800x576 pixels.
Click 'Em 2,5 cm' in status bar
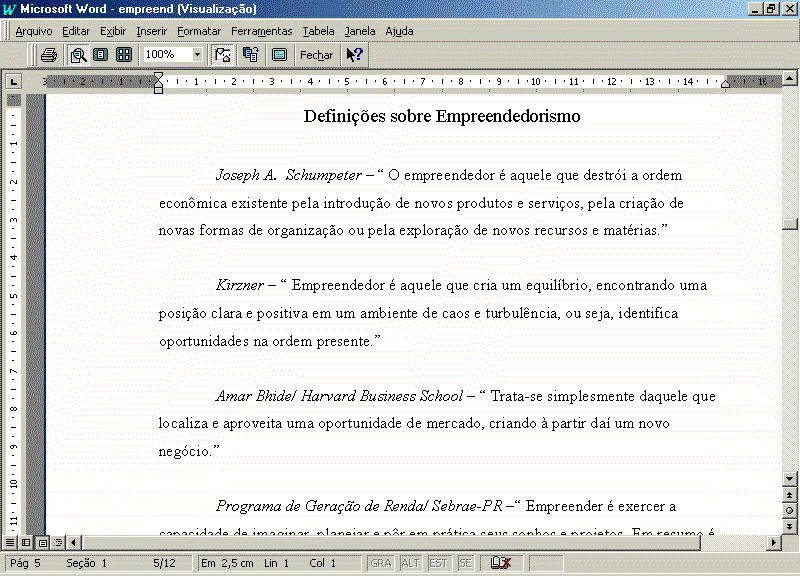coord(227,563)
